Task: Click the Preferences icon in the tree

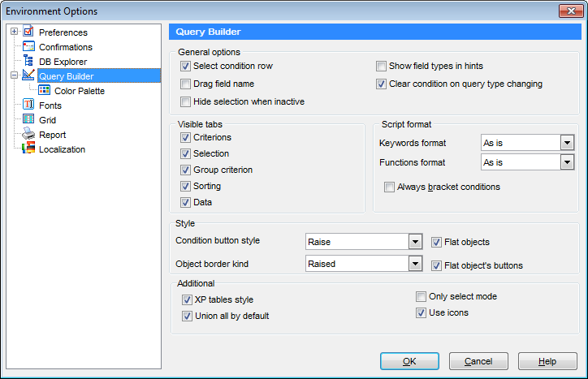Action: tap(28, 32)
